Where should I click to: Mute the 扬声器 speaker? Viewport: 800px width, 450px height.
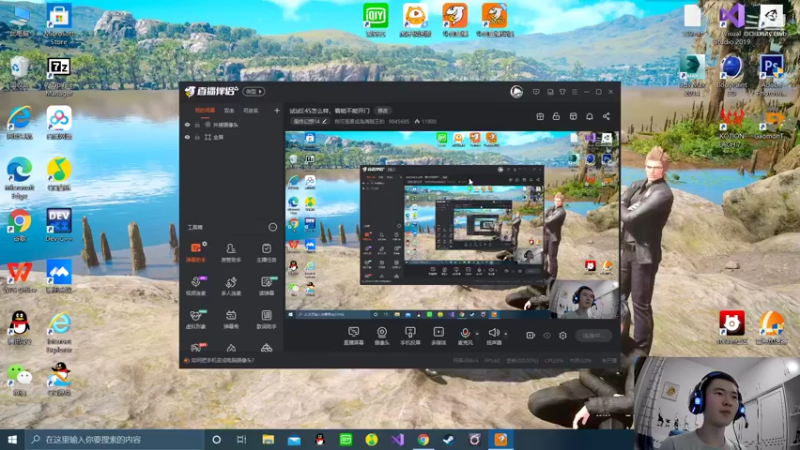(493, 336)
